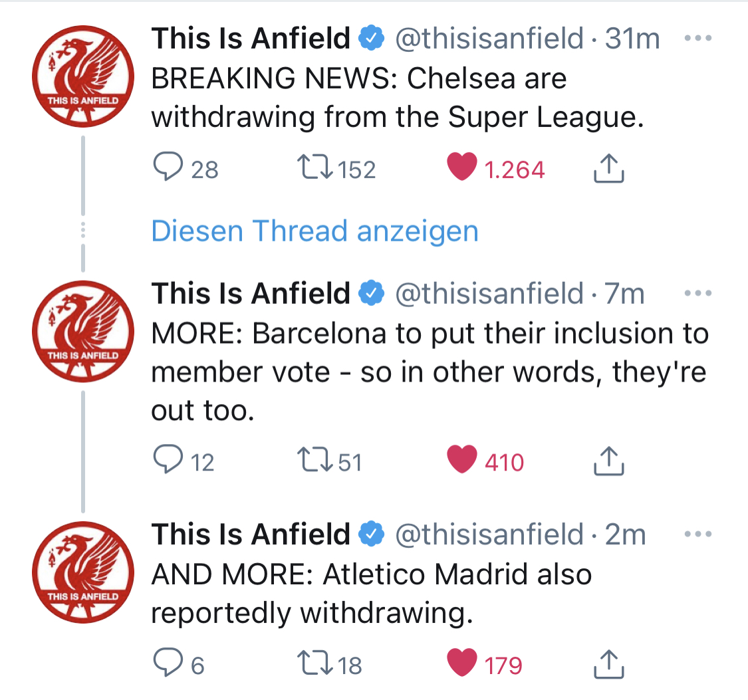Image resolution: width=748 pixels, height=700 pixels.
Task: Open This Is Anfield avatar on first tweet
Action: click(x=83, y=76)
